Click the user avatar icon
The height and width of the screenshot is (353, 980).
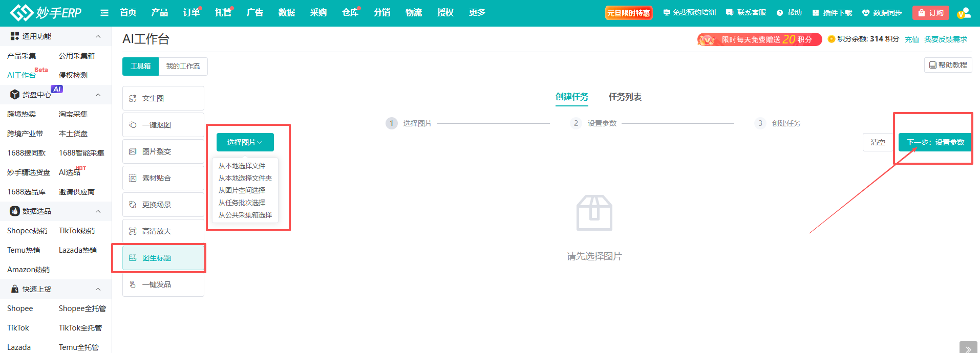tap(964, 13)
